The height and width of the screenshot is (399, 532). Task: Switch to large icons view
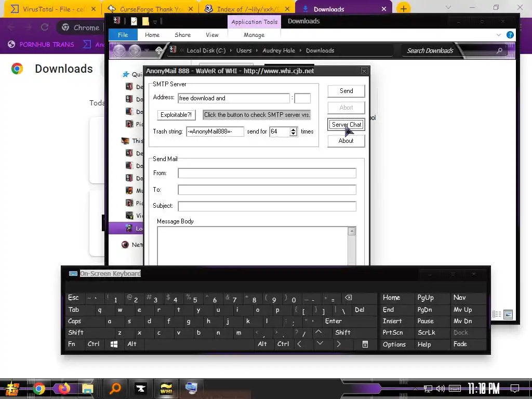[508, 314]
